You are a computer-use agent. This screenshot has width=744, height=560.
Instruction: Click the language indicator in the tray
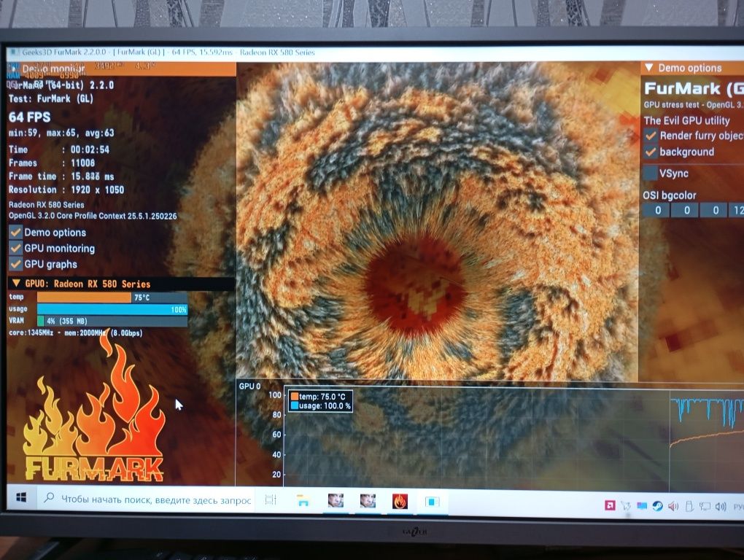click(x=738, y=507)
